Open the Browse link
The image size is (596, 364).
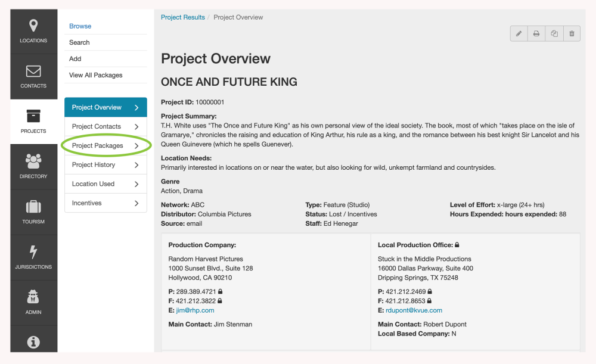pyautogui.click(x=80, y=26)
